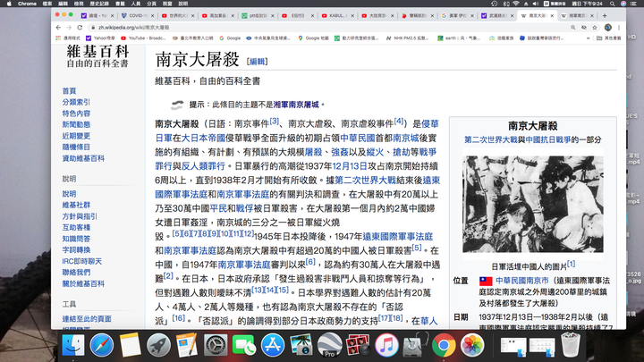This screenshot has height=362, width=644.
Task: Launch Google Earth Pro from the Dock
Action: 329,345
